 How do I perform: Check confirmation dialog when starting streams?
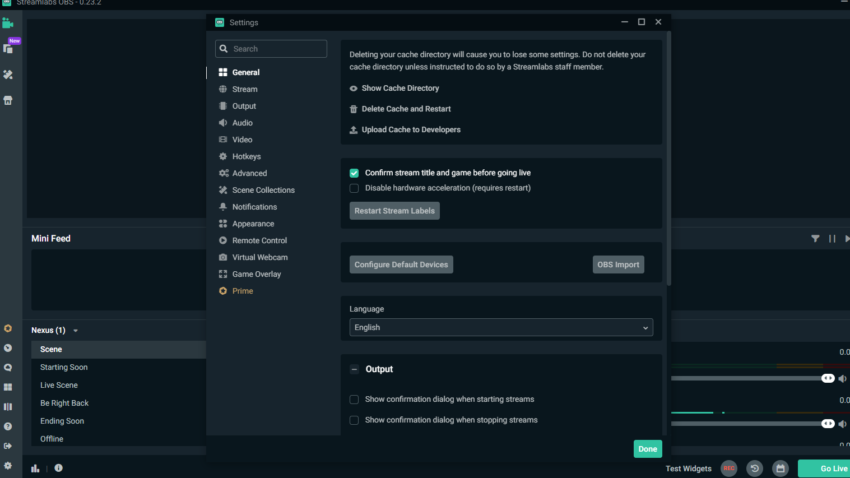point(354,399)
